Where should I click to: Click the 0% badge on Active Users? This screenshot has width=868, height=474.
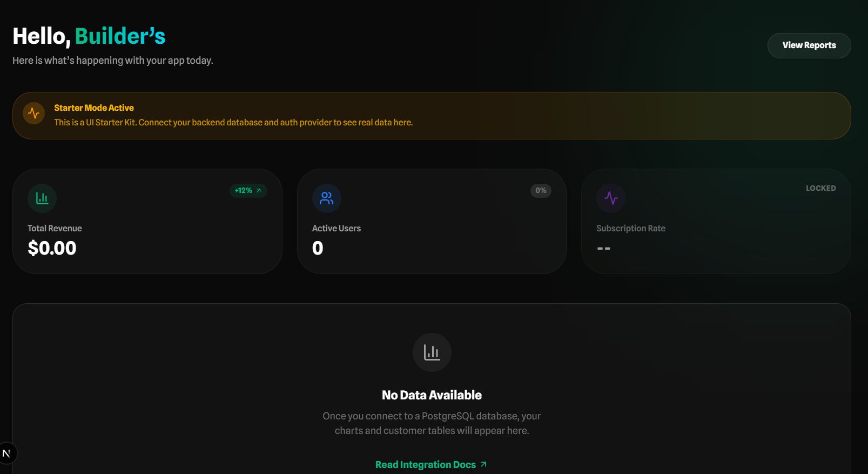[541, 191]
